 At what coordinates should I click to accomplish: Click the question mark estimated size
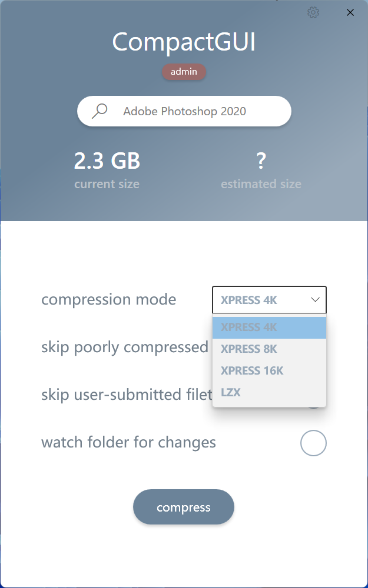[261, 161]
